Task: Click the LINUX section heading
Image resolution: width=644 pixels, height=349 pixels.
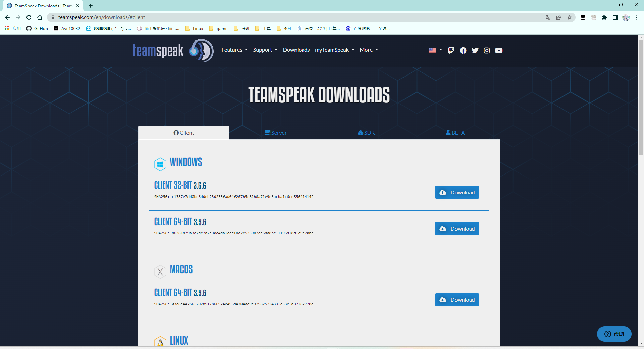Action: (179, 341)
